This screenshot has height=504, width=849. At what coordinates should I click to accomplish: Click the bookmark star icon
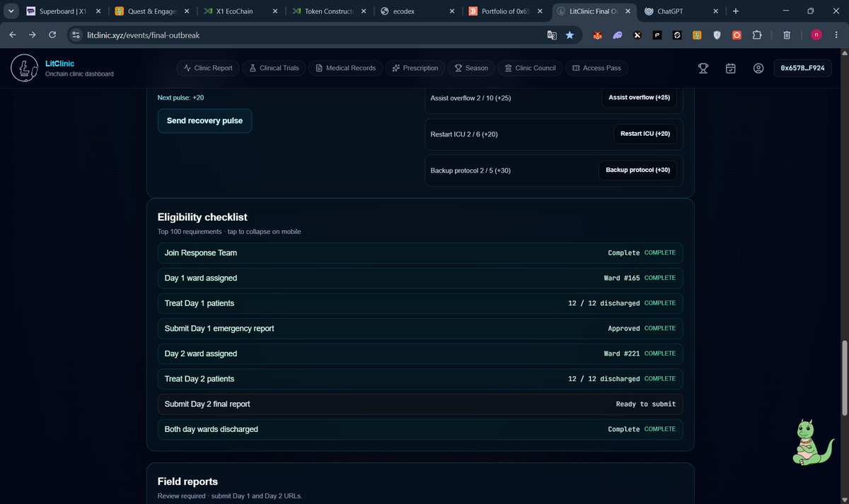570,35
